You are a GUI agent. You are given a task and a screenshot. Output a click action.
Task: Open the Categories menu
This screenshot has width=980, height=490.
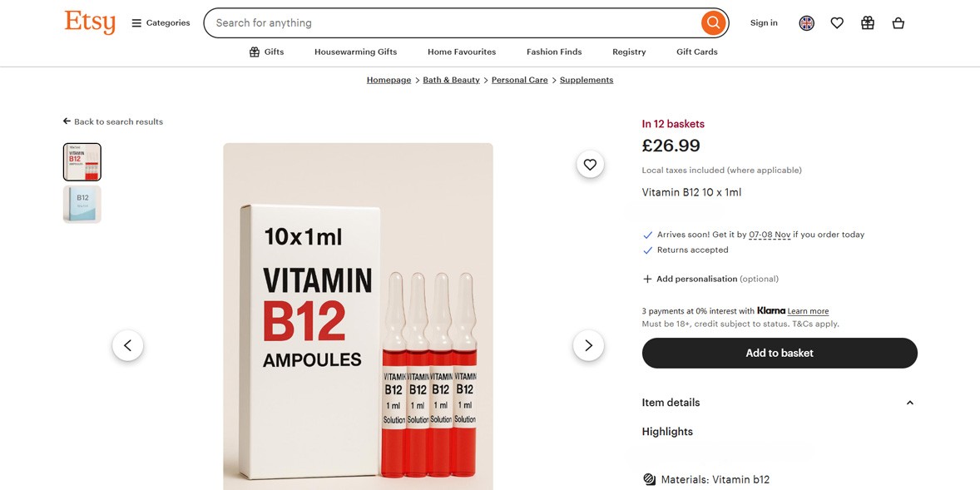[x=160, y=22]
